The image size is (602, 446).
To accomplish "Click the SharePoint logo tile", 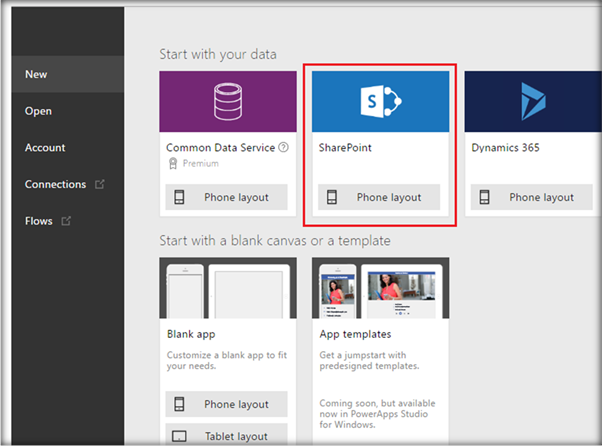I will [x=380, y=101].
